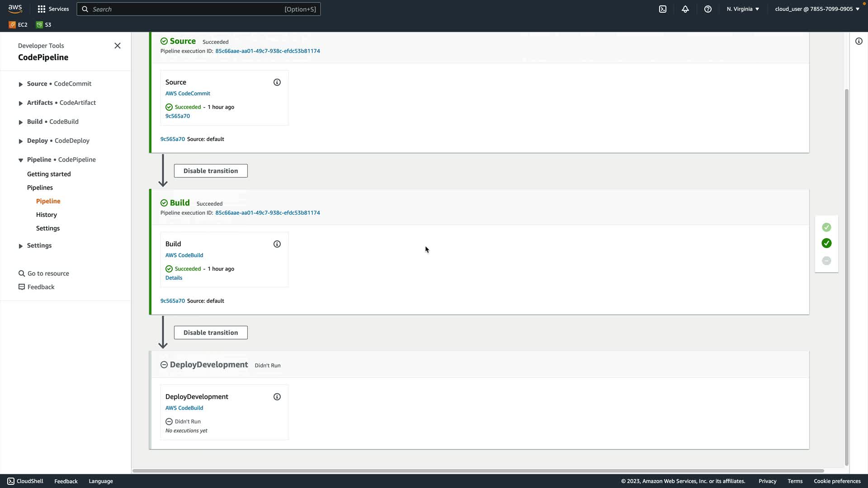Open the N. Virginia region dropdown
This screenshot has width=868, height=488.
[x=743, y=9]
